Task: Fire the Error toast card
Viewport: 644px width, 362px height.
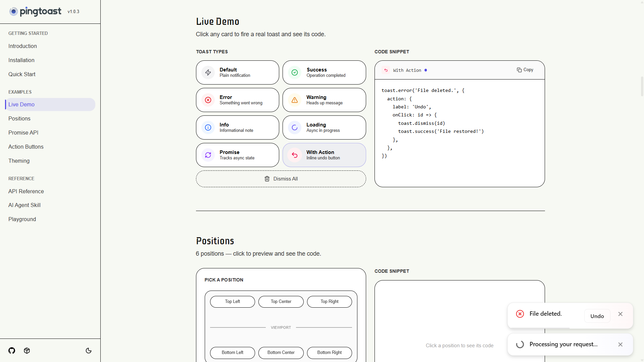Action: [x=238, y=100]
